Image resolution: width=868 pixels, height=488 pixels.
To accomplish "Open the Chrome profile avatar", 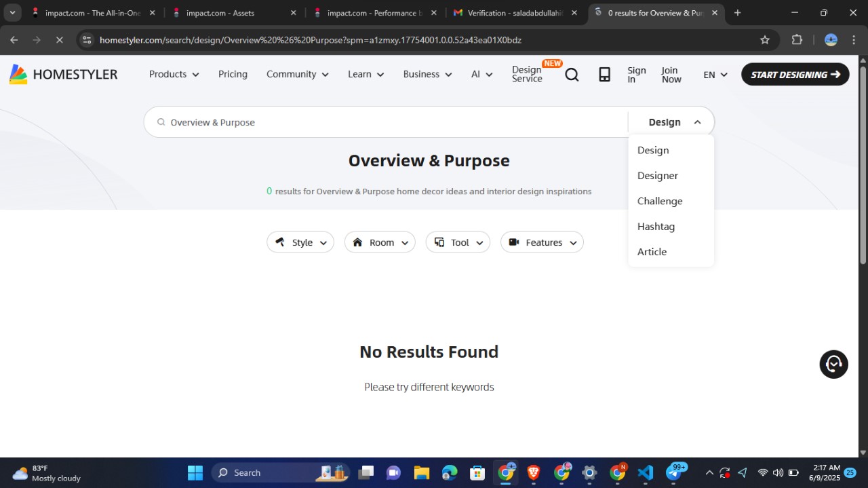I will (x=831, y=40).
